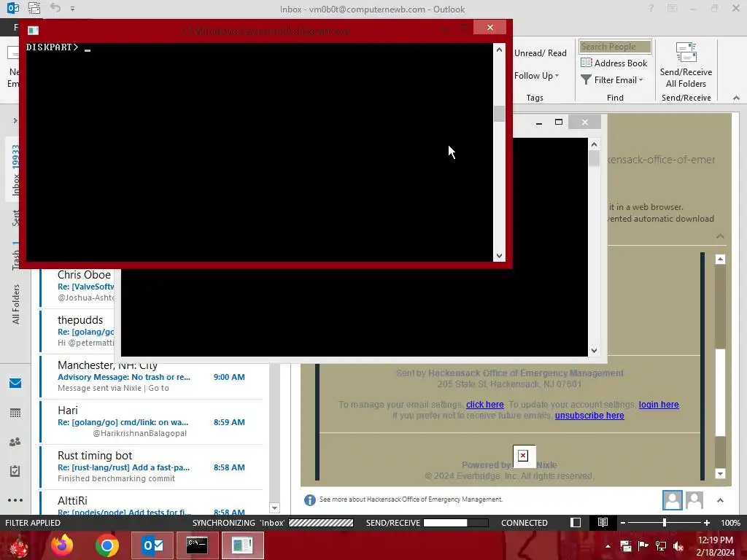Zoom out with the minus button
Screen dimensions: 747x560
tap(623, 523)
